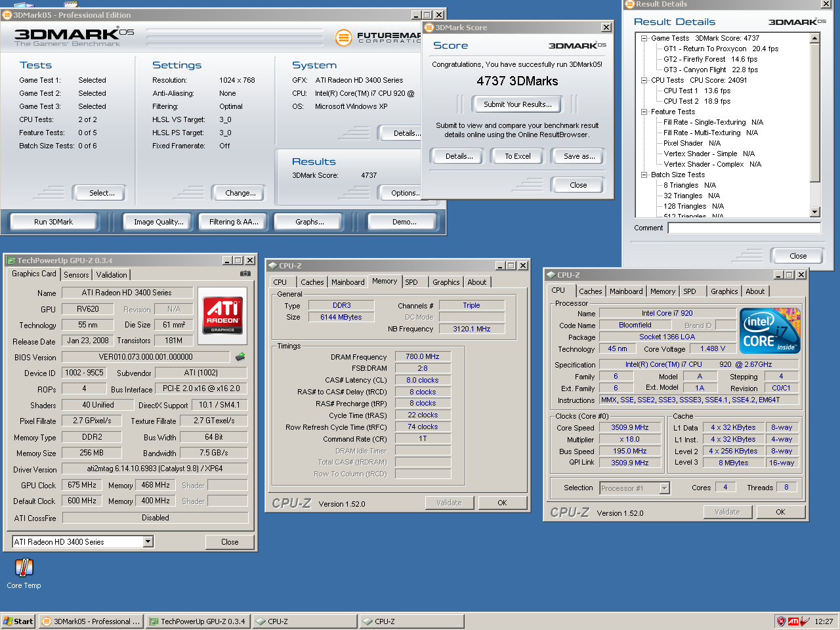
Task: Click in the Comment input field
Action: click(x=744, y=228)
